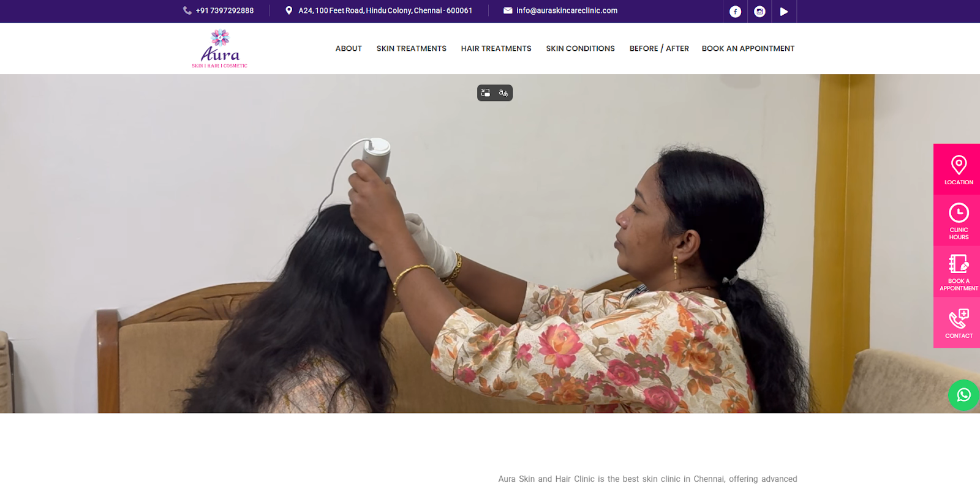Show Clinic Hours from the sidebar
This screenshot has height=486, width=980.
[x=959, y=221]
